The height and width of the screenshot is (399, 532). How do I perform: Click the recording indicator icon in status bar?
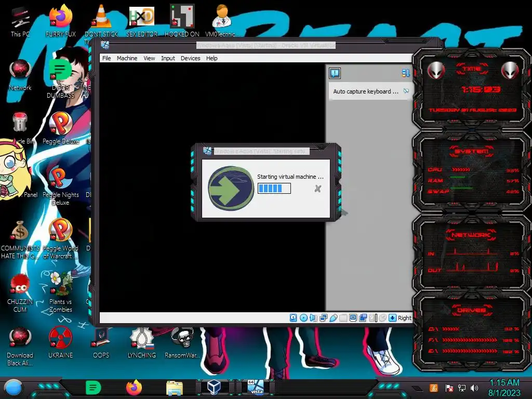pos(363,317)
